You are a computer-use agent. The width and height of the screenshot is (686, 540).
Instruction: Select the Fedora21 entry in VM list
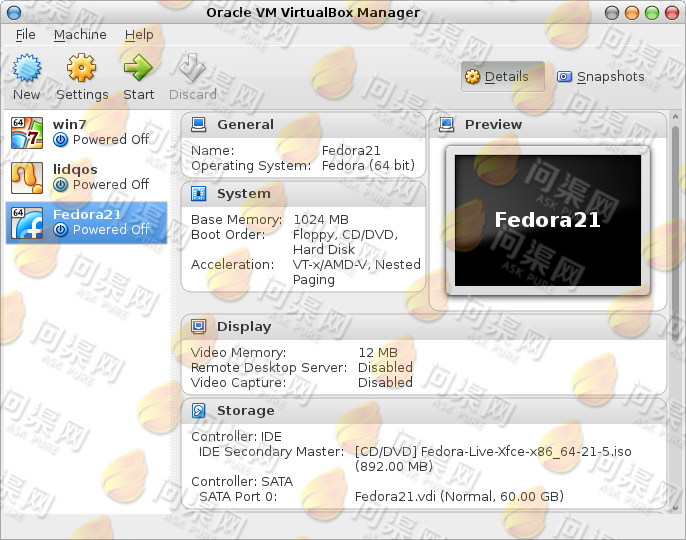pyautogui.click(x=87, y=223)
